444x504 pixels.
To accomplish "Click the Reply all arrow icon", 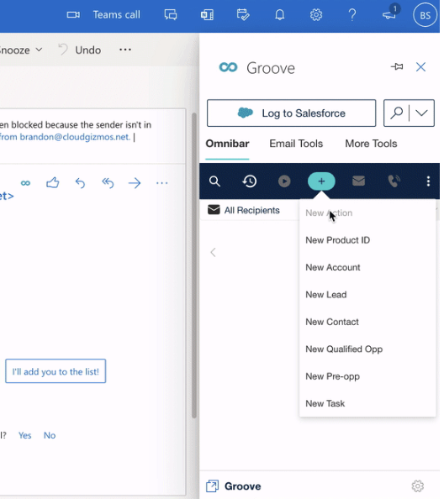I will coord(108,183).
